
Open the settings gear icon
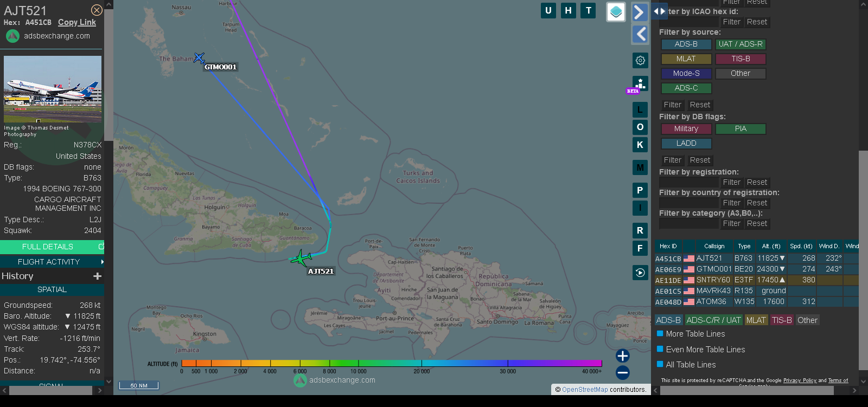coord(640,60)
